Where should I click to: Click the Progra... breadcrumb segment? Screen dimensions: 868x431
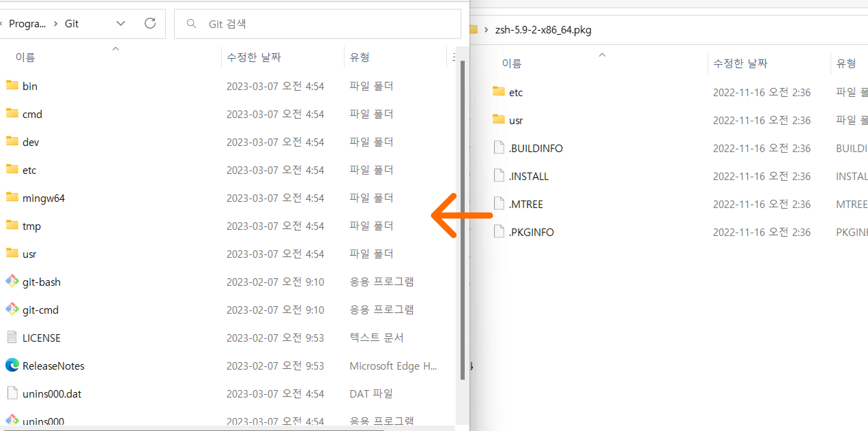click(27, 24)
